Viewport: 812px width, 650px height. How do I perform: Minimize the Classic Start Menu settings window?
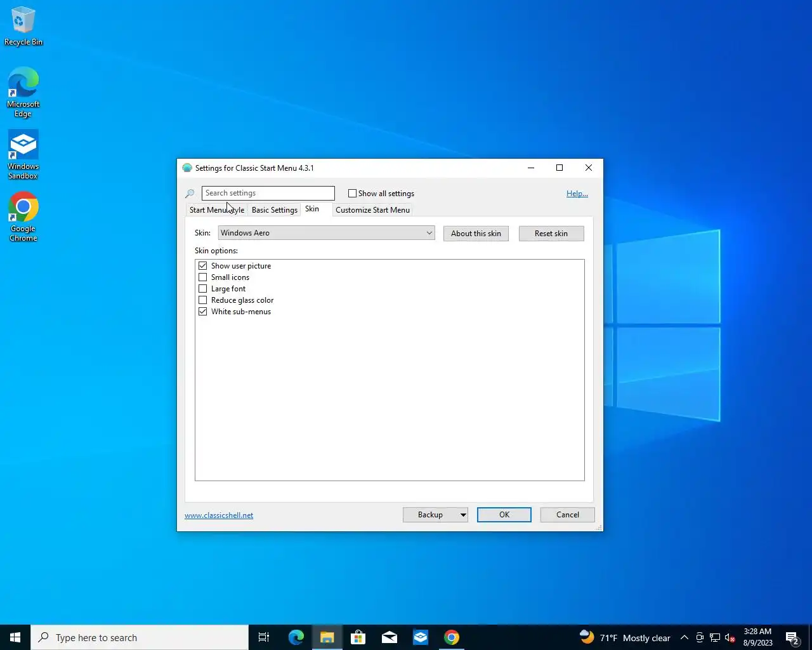[x=531, y=168]
